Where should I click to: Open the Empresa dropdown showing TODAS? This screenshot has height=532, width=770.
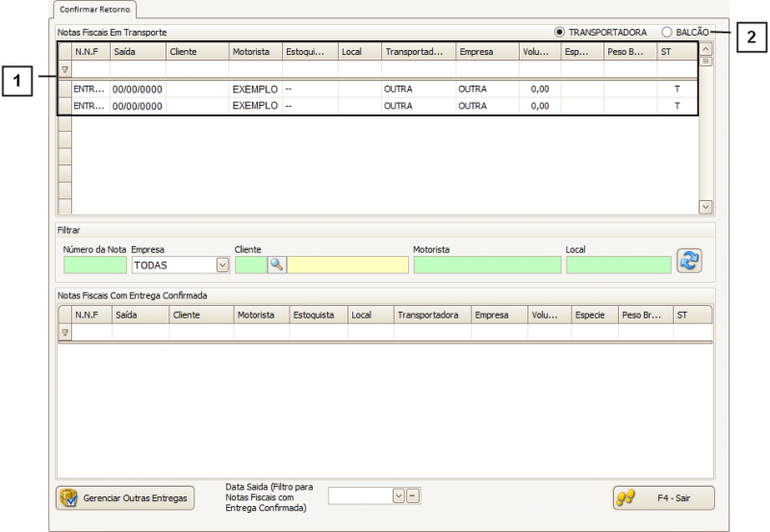[x=222, y=265]
